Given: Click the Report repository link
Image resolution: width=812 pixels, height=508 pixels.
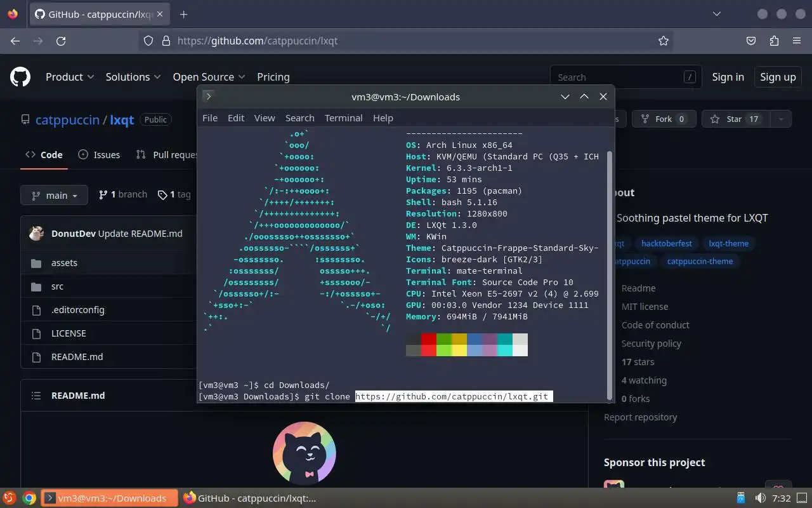Looking at the screenshot, I should pos(640,417).
